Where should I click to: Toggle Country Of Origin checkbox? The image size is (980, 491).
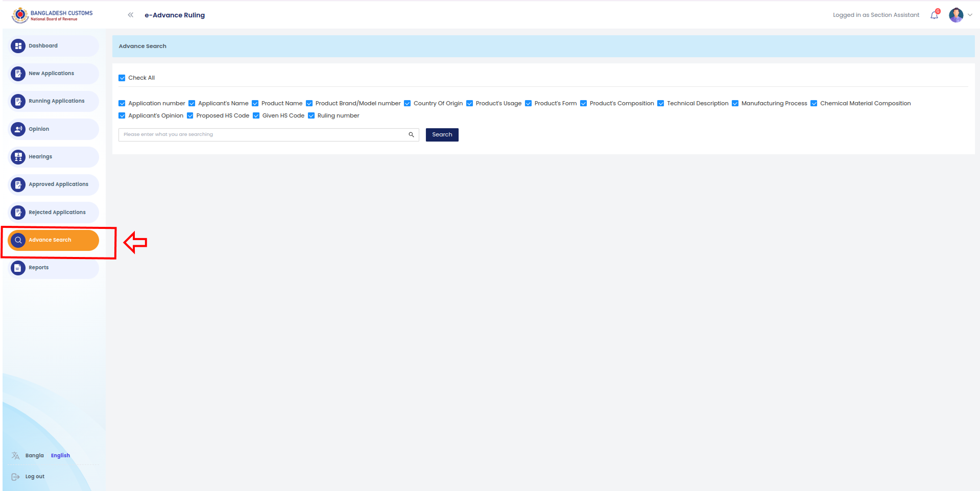point(408,104)
